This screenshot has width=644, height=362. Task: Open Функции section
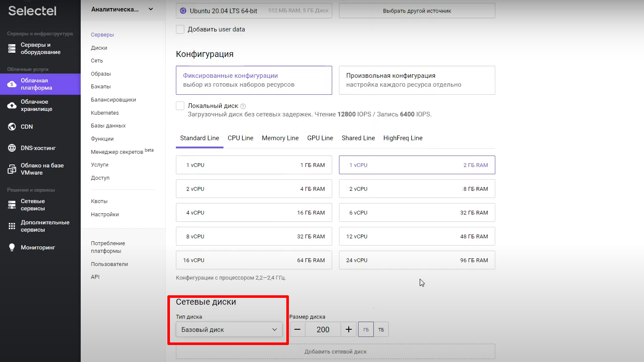[x=102, y=139]
